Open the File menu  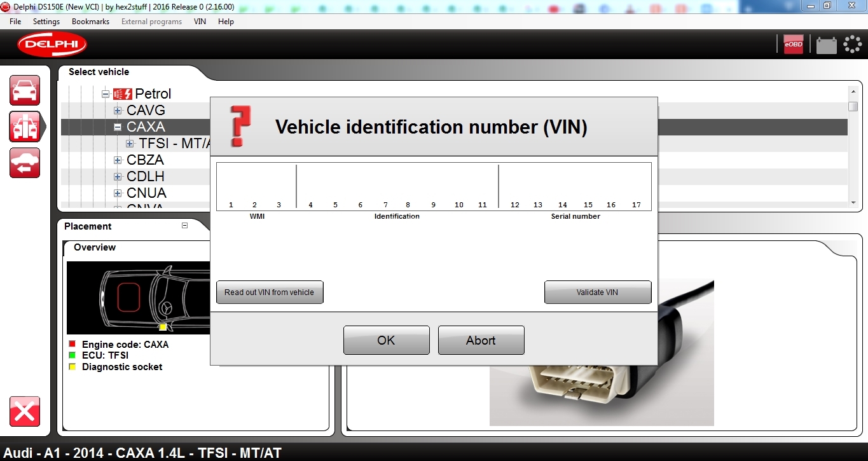(15, 22)
